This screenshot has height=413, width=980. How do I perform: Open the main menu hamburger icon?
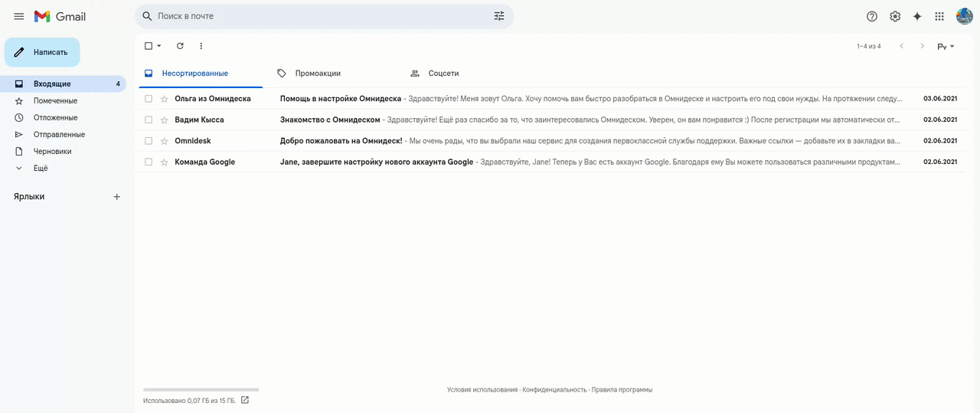19,16
